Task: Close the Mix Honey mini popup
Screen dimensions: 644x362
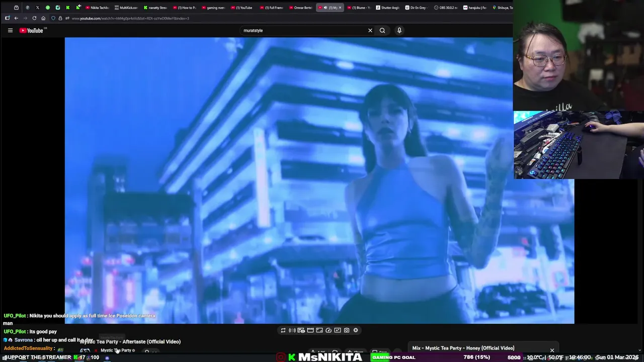Action: pos(552,350)
